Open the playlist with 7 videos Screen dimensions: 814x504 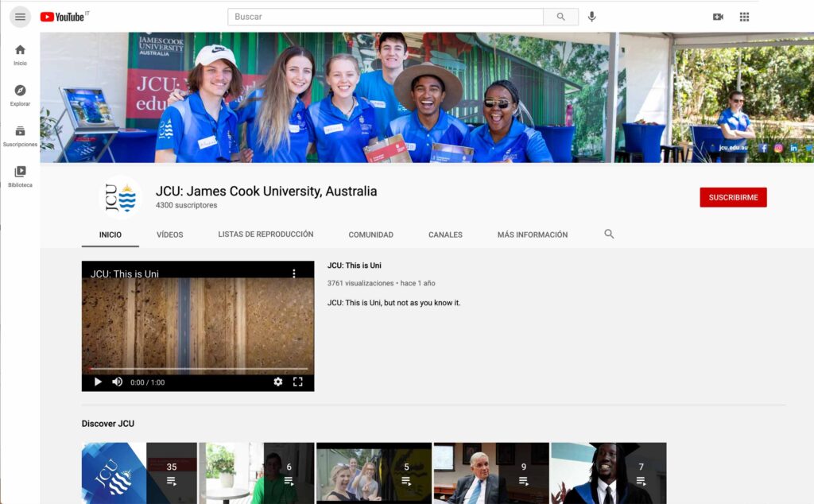608,473
